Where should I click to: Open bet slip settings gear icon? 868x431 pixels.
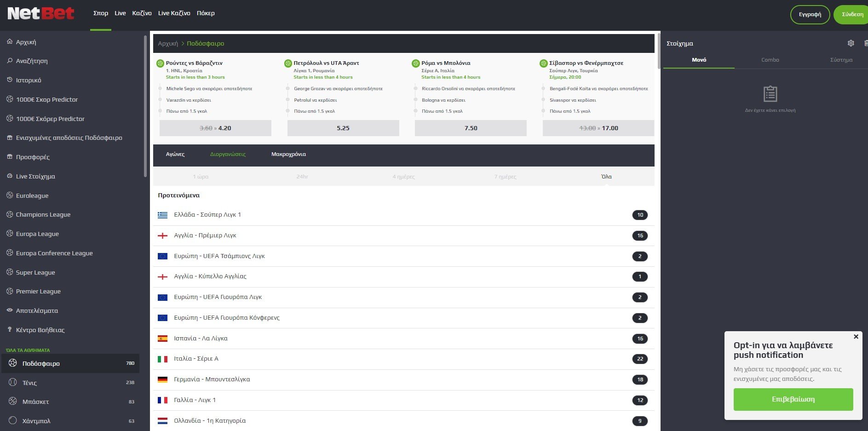851,43
